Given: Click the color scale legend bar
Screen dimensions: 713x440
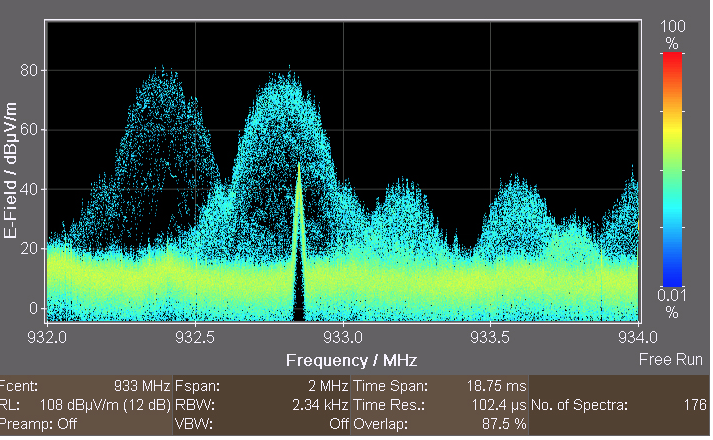Looking at the screenshot, I should 672,170.
